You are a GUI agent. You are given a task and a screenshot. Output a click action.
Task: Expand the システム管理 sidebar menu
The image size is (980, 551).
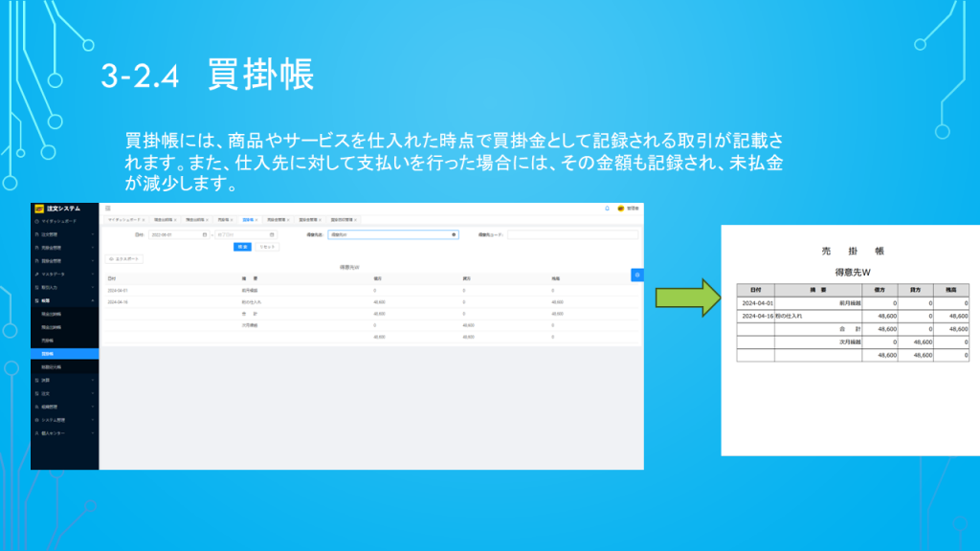64,420
